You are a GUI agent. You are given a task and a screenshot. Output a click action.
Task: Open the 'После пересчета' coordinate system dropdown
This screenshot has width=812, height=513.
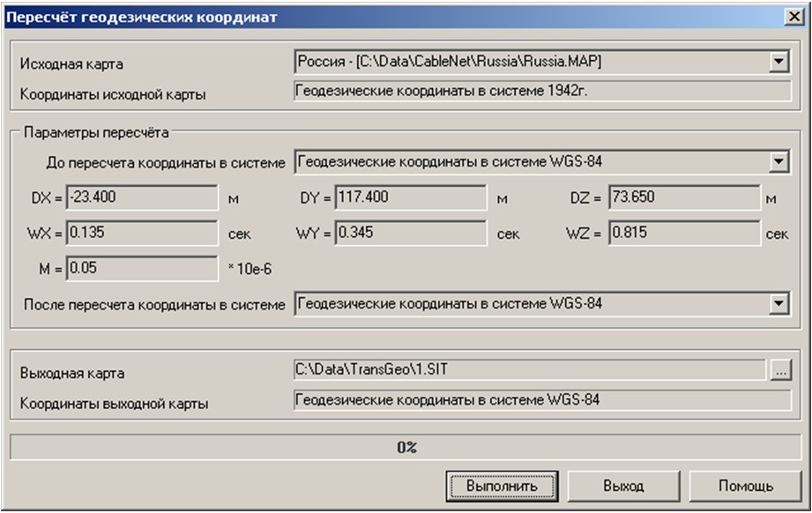777,304
